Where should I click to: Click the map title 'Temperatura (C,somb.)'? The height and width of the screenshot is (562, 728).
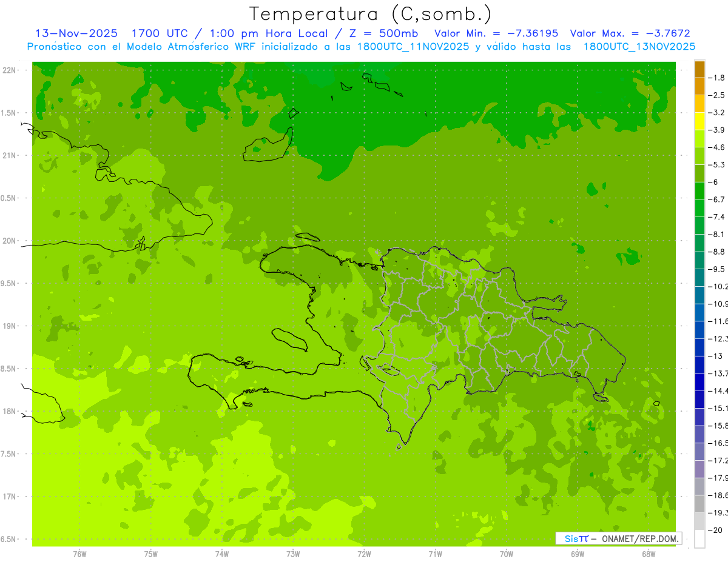click(371, 14)
